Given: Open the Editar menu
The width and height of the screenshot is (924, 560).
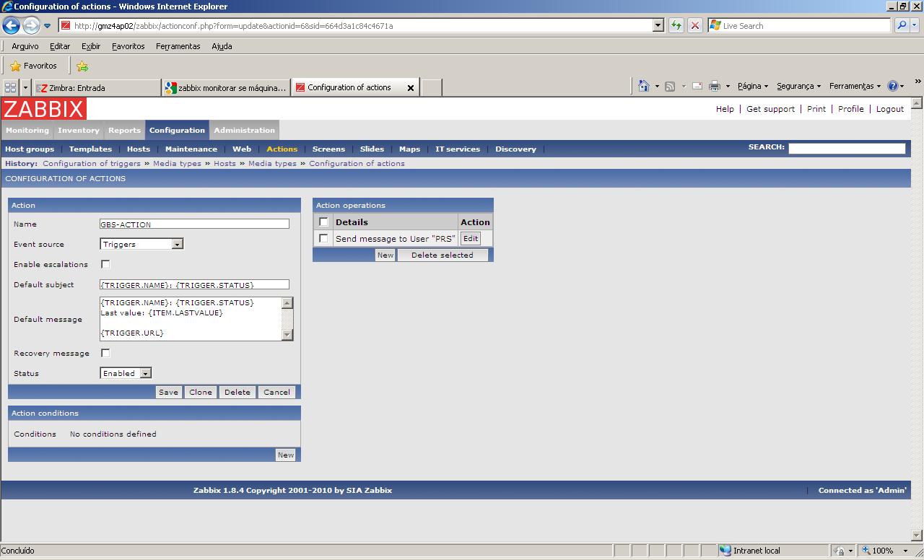Looking at the screenshot, I should 60,46.
